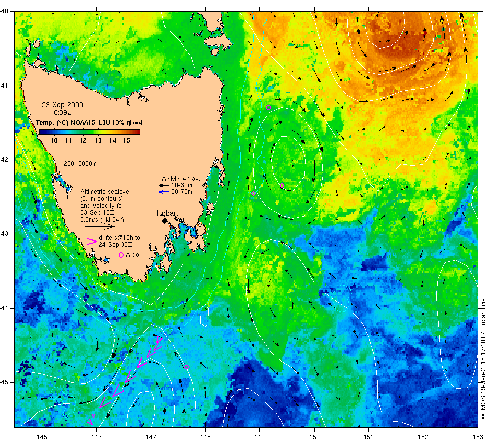The height and width of the screenshot is (448, 488).
Task: Click the latitude axis label -44
Action: (4, 308)
